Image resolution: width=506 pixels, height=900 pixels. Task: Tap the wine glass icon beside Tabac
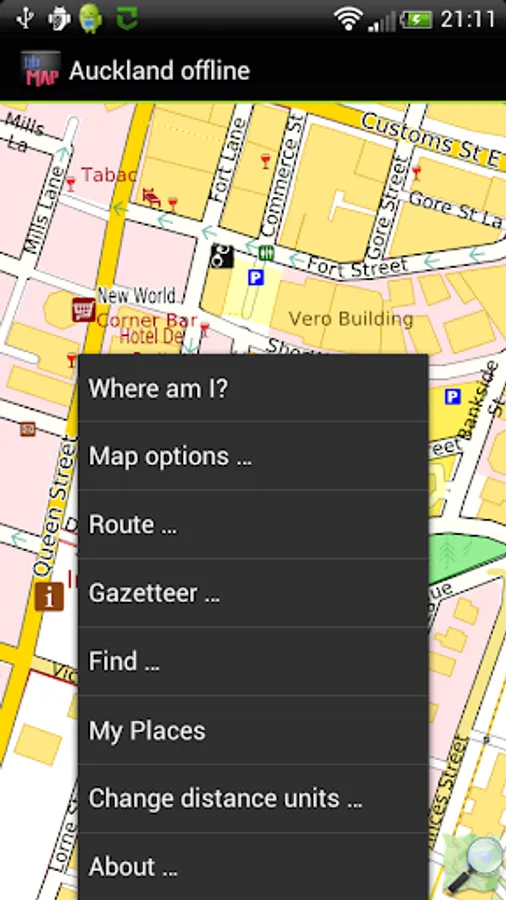tap(71, 184)
